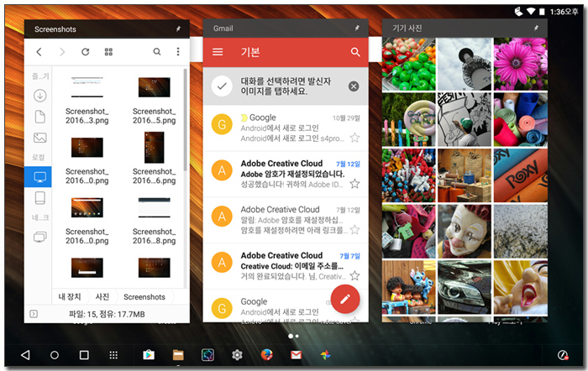This screenshot has height=371, width=588.
Task: Star the Creative Cloud 이메일 주소 email
Action: tap(354, 276)
